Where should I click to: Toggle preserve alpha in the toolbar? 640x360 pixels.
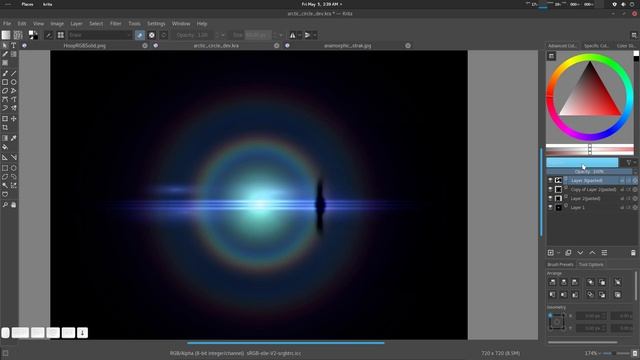[151, 35]
